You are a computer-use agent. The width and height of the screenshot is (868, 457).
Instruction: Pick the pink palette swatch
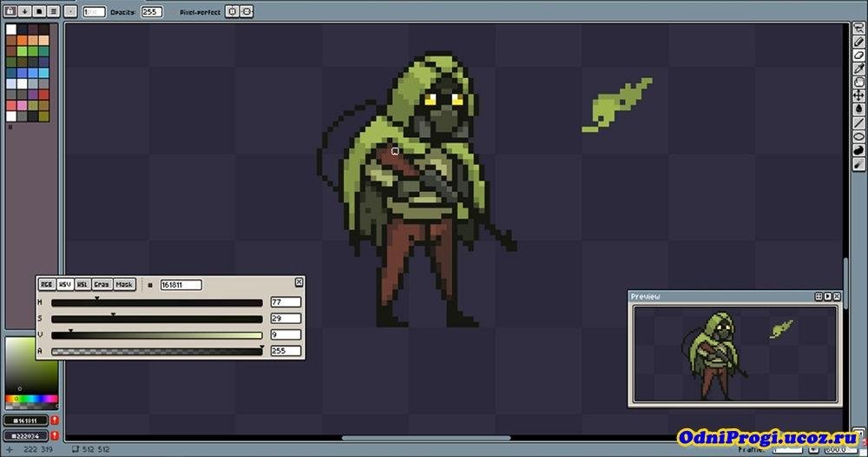23,105
